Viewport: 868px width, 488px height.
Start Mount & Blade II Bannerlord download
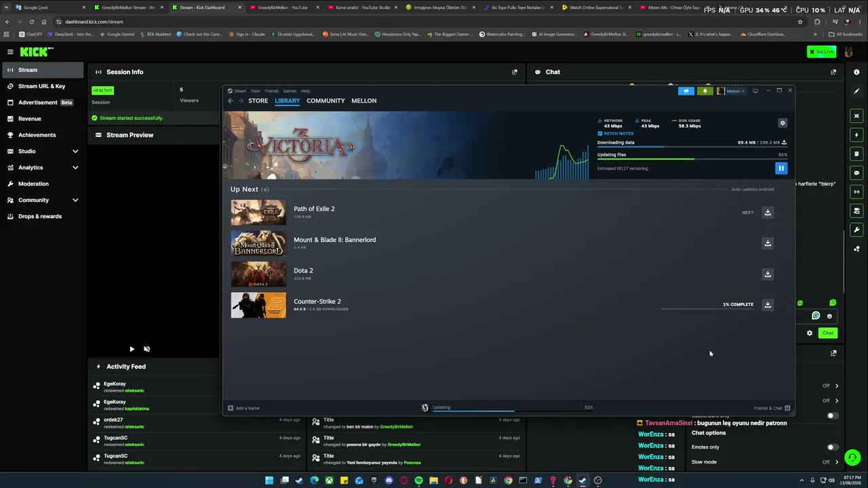point(768,243)
